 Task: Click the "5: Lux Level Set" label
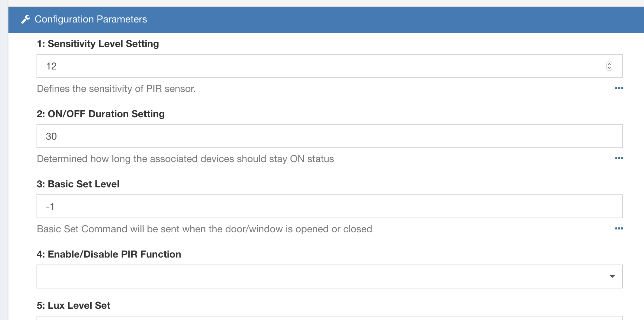click(73, 306)
